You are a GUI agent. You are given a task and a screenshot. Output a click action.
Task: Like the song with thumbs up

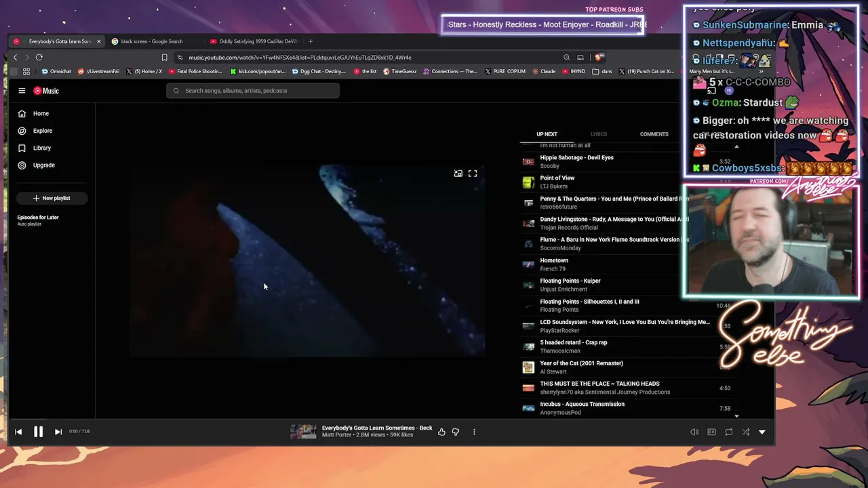[441, 432]
